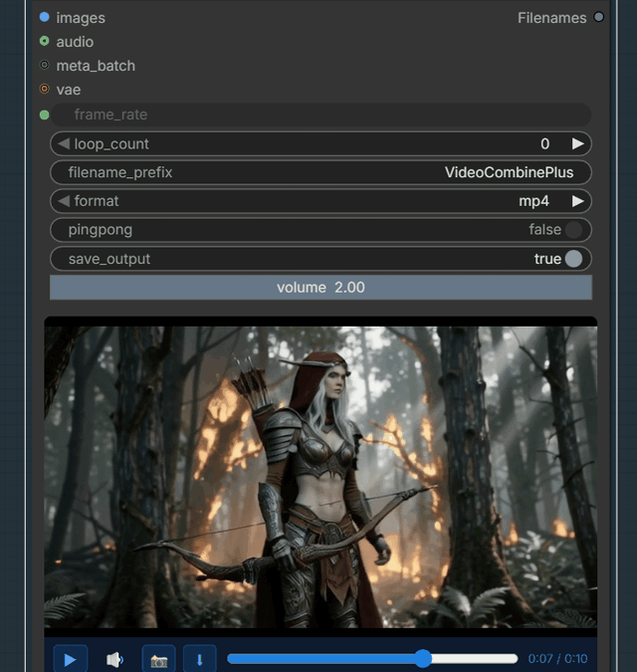Select previous format with the left arrow
Image resolution: width=637 pixels, height=672 pixels.
(64, 201)
